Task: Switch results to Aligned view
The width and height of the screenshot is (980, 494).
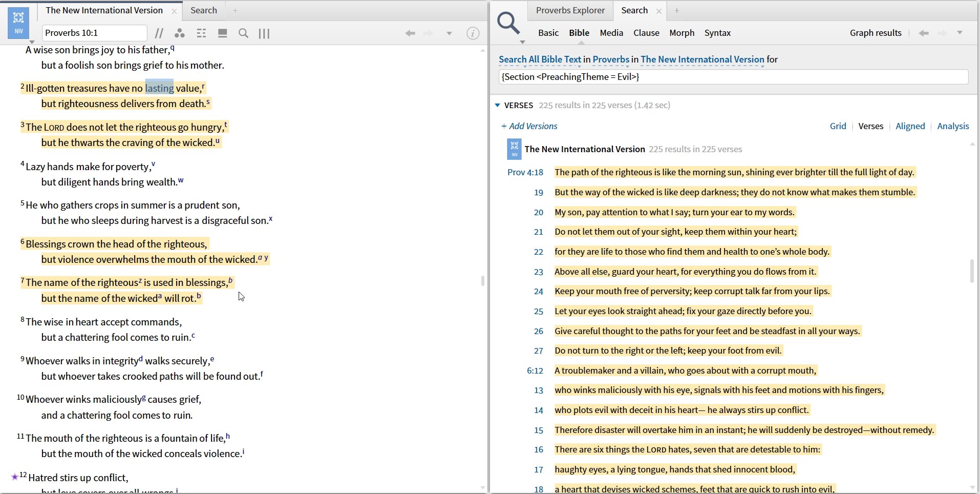Action: tap(910, 126)
